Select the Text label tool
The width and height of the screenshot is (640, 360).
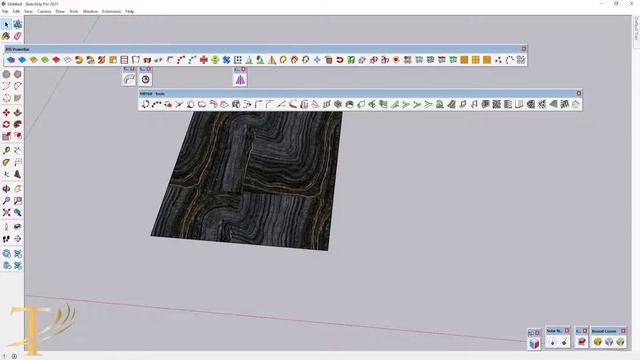tap(18, 162)
